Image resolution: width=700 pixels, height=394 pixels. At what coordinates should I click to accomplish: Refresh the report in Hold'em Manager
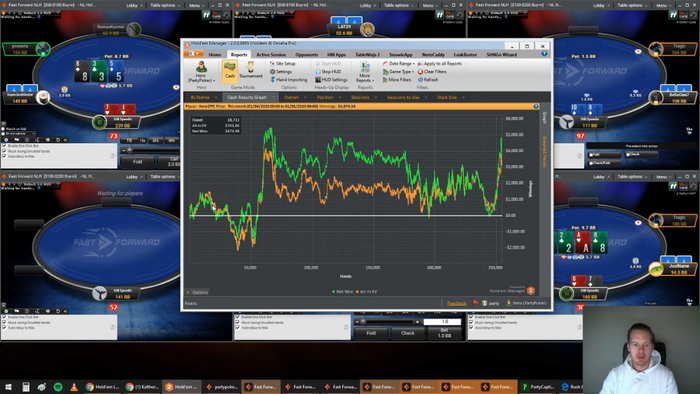428,79
